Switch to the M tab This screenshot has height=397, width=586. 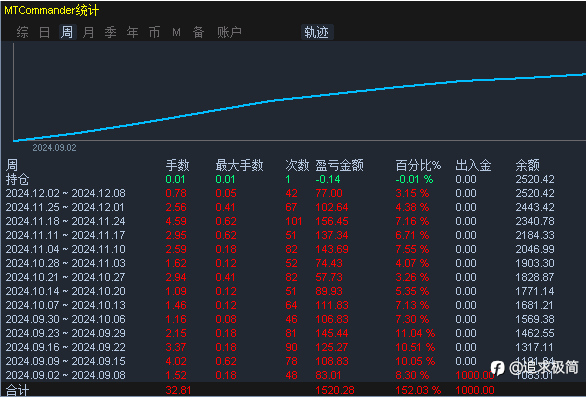pyautogui.click(x=176, y=33)
